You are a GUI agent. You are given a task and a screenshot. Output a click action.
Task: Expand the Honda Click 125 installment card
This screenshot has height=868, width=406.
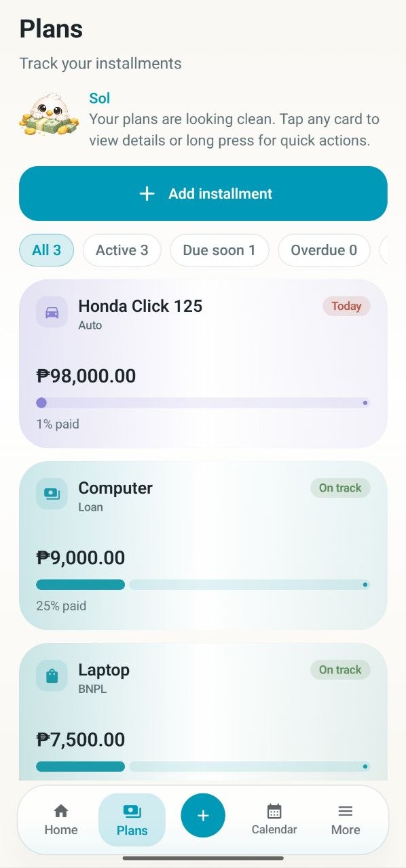coord(203,364)
